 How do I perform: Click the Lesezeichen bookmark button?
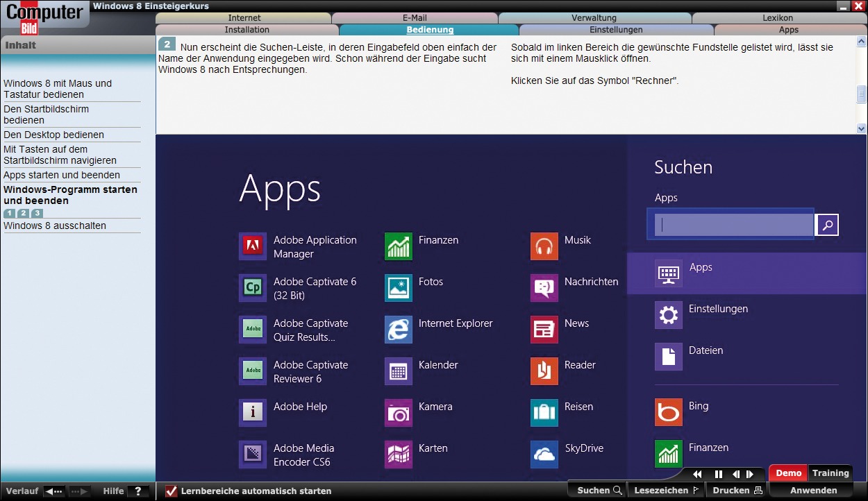[667, 491]
